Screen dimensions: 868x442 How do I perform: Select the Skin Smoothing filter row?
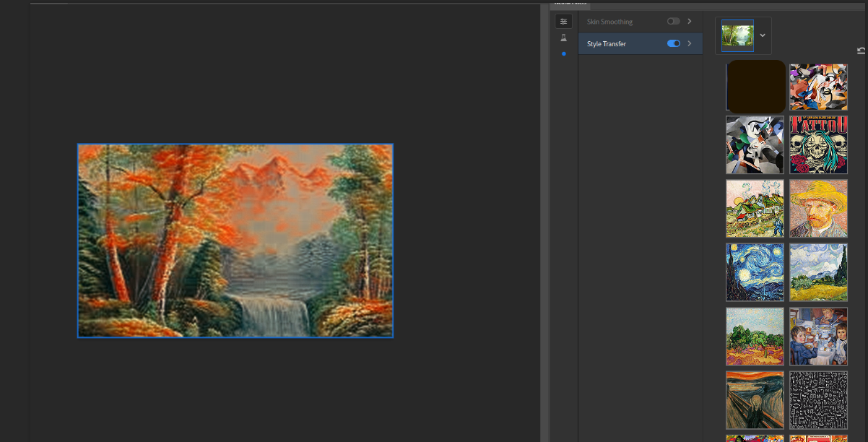click(641, 22)
